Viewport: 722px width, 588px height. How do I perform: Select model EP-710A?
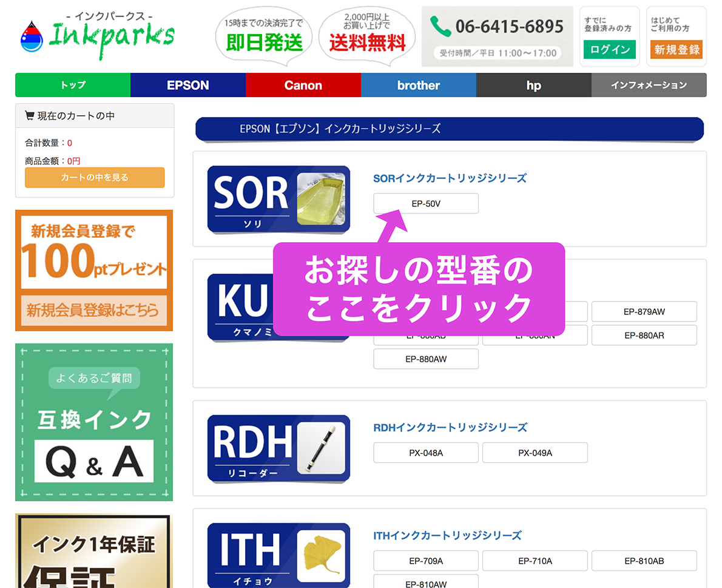click(x=535, y=561)
